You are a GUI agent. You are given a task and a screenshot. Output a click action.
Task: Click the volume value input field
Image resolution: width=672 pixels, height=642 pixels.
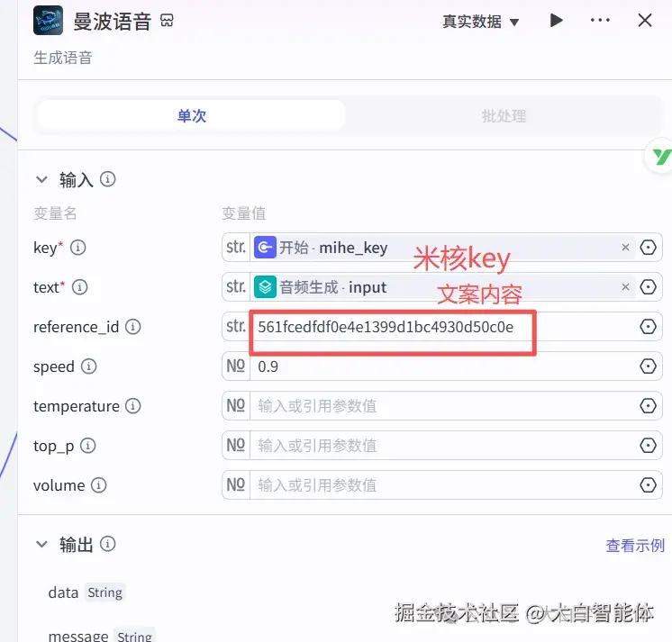click(441, 485)
